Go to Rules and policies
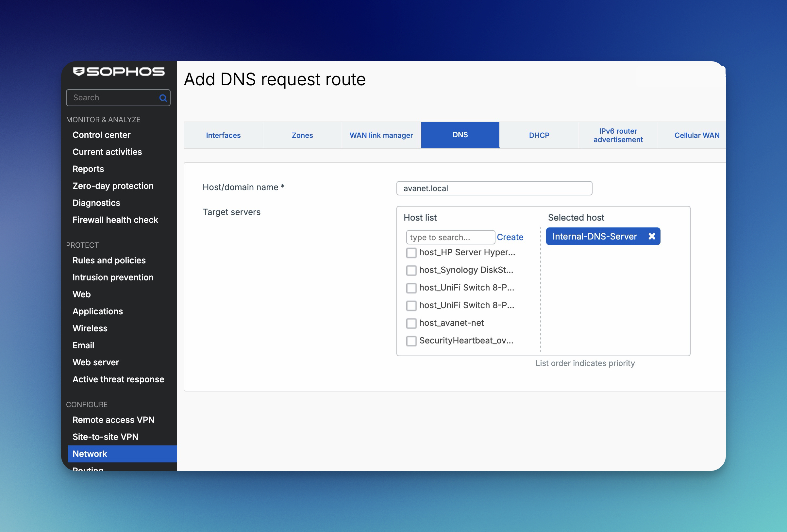Viewport: 787px width, 532px height. pos(109,260)
